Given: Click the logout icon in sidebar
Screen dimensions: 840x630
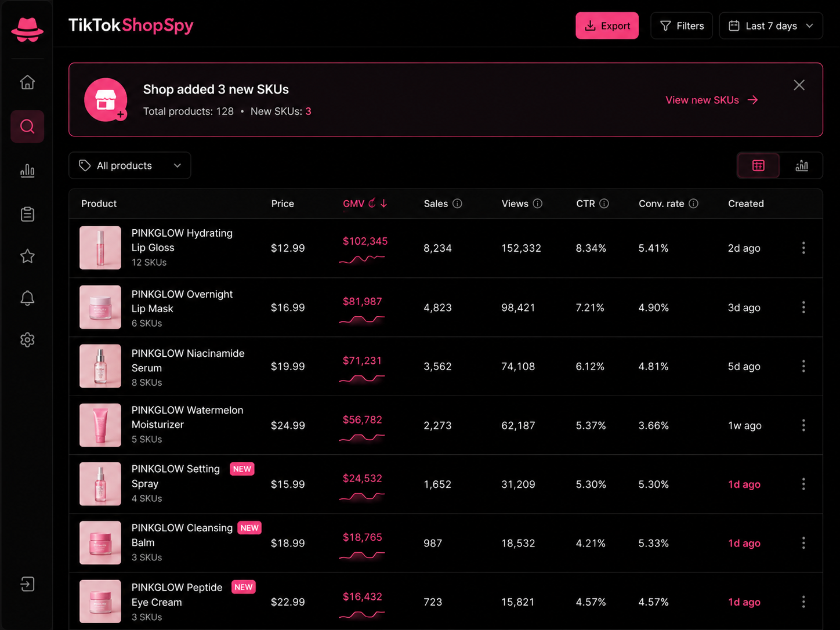Looking at the screenshot, I should coord(27,584).
